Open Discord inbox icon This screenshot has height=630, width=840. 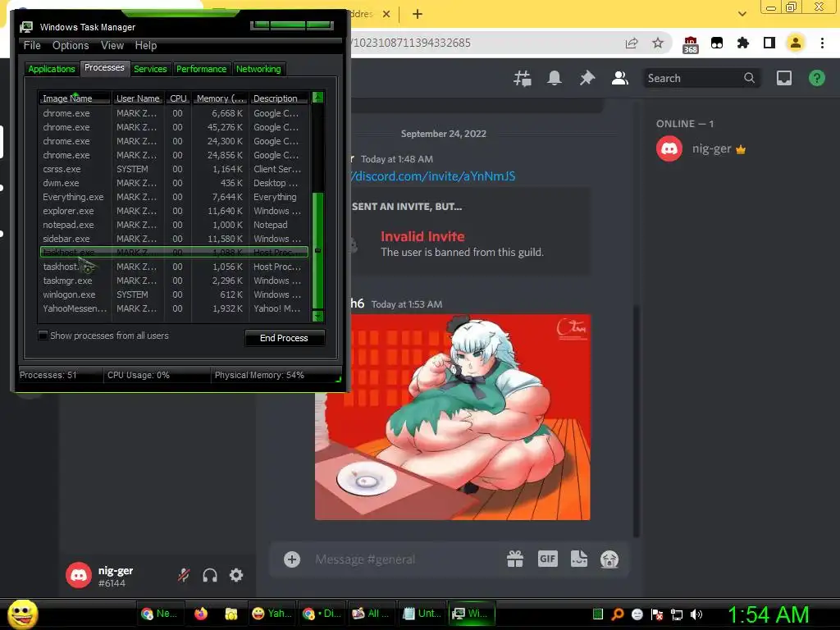783,78
